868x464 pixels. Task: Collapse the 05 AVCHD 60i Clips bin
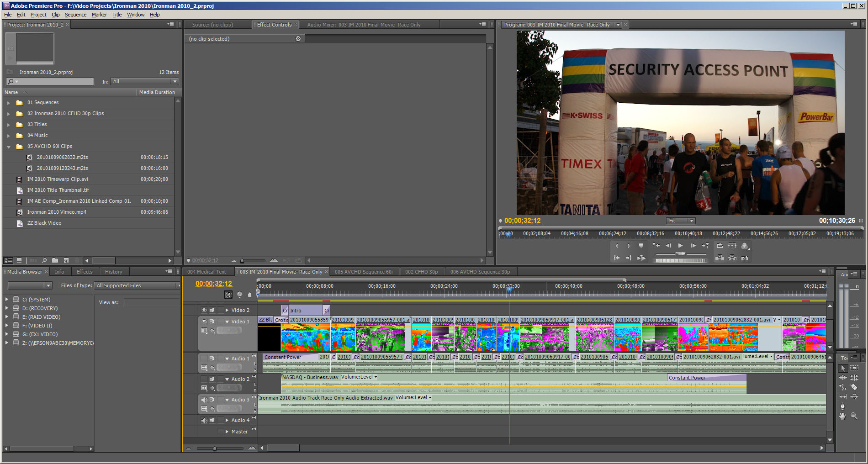click(8, 147)
